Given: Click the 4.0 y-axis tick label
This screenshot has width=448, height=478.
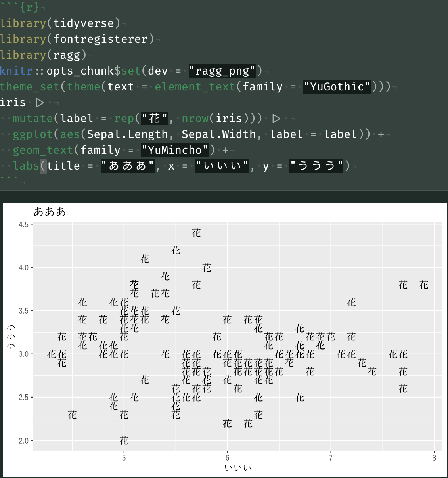Looking at the screenshot, I should 23,268.
